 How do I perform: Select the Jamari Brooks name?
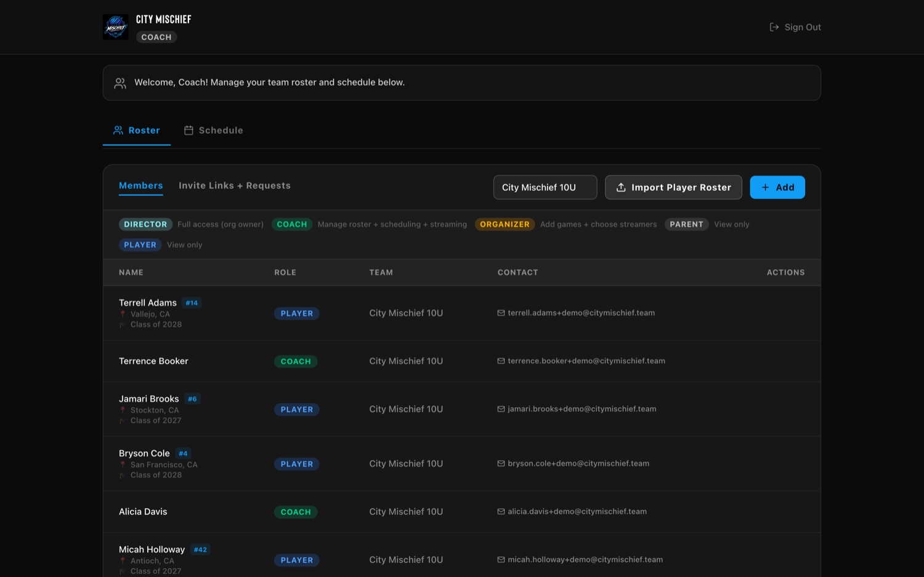(x=149, y=399)
